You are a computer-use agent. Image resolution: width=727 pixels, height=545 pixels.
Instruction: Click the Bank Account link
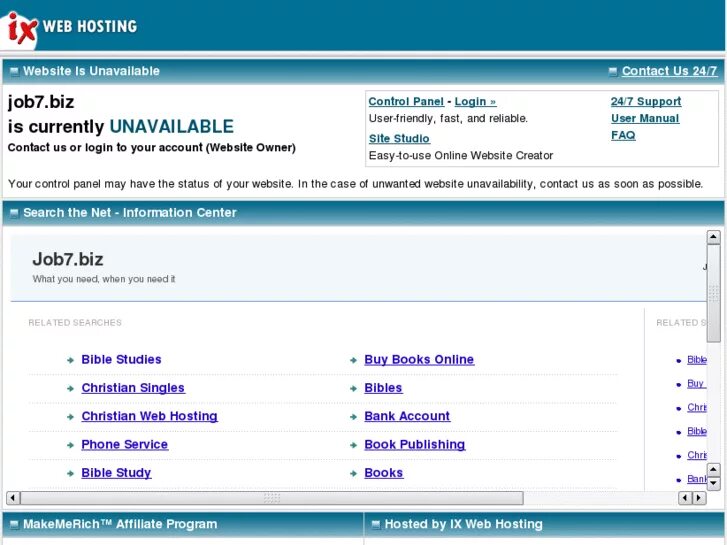click(407, 416)
